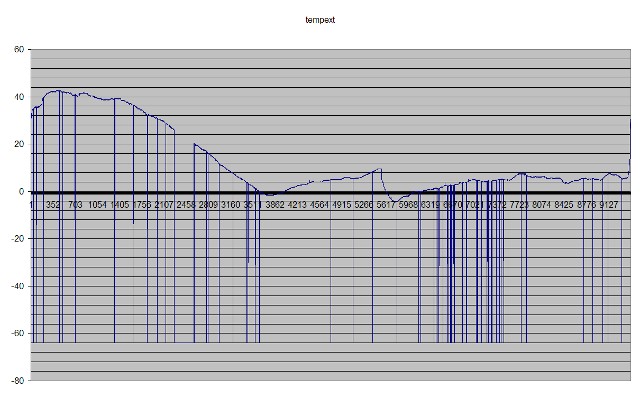Click the y-axis label 0

pyautogui.click(x=22, y=191)
